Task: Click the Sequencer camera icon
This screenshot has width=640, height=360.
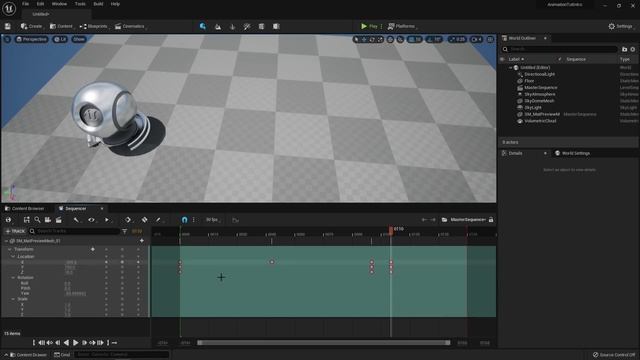Action: [x=48, y=220]
